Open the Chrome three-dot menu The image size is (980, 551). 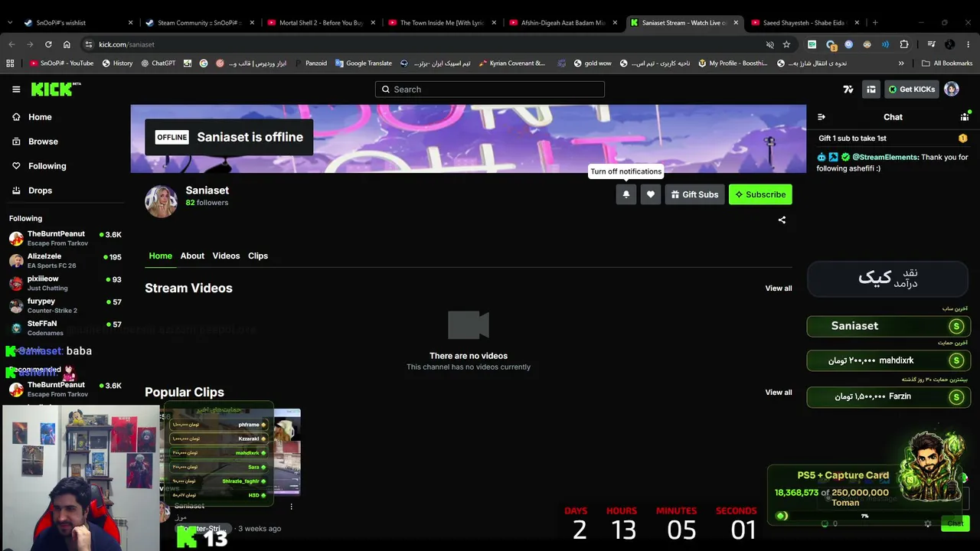pyautogui.click(x=969, y=44)
